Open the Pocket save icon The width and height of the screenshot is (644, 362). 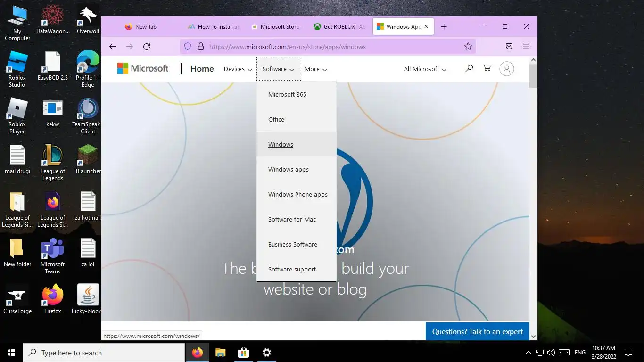[509, 46]
